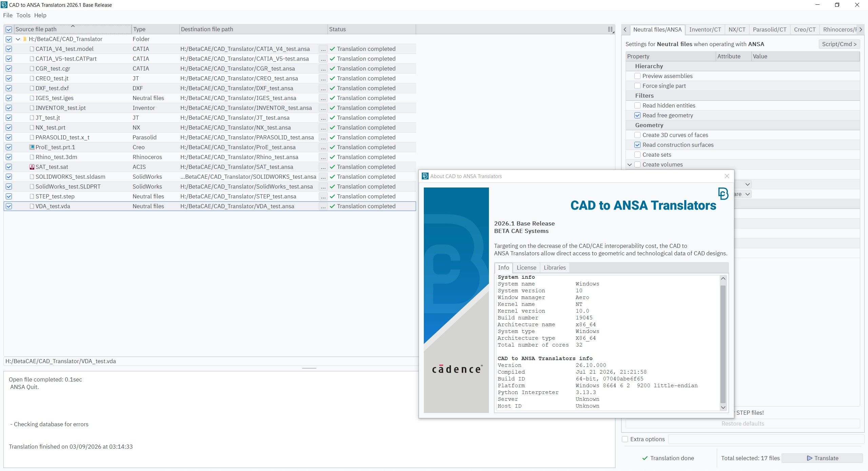Click the Translation done checkmark icon
The image size is (868, 471).
tap(645, 458)
